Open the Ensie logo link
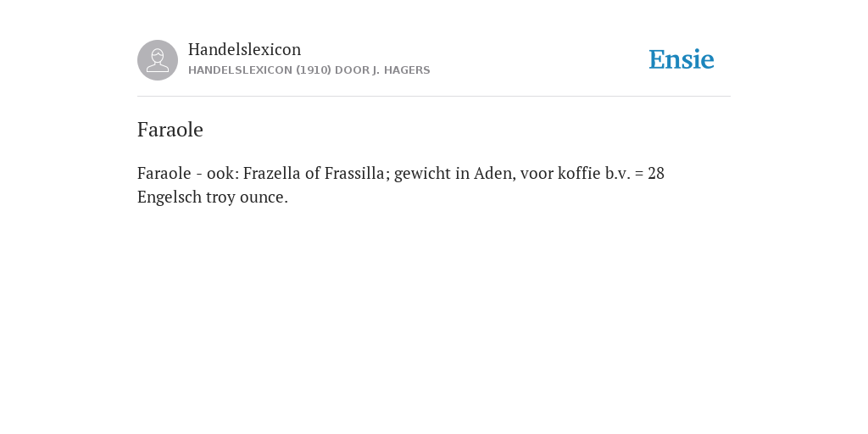 coord(682,59)
